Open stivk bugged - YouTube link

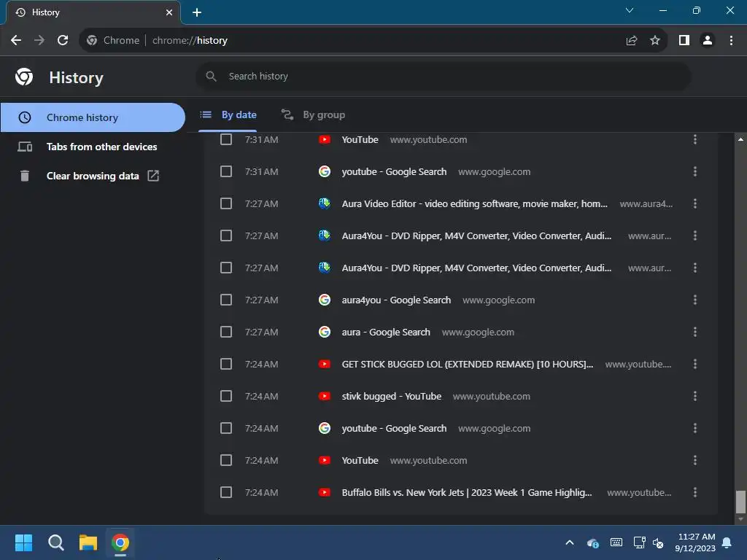(x=391, y=396)
